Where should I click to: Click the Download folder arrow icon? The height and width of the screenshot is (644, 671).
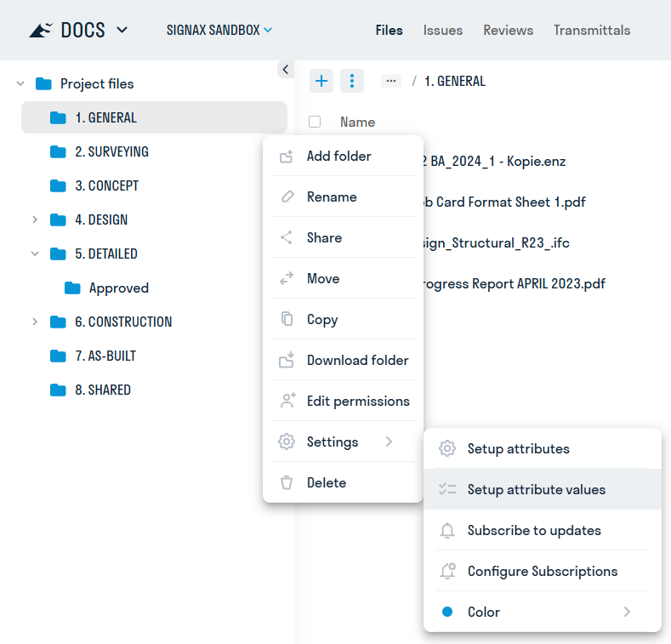coord(287,360)
